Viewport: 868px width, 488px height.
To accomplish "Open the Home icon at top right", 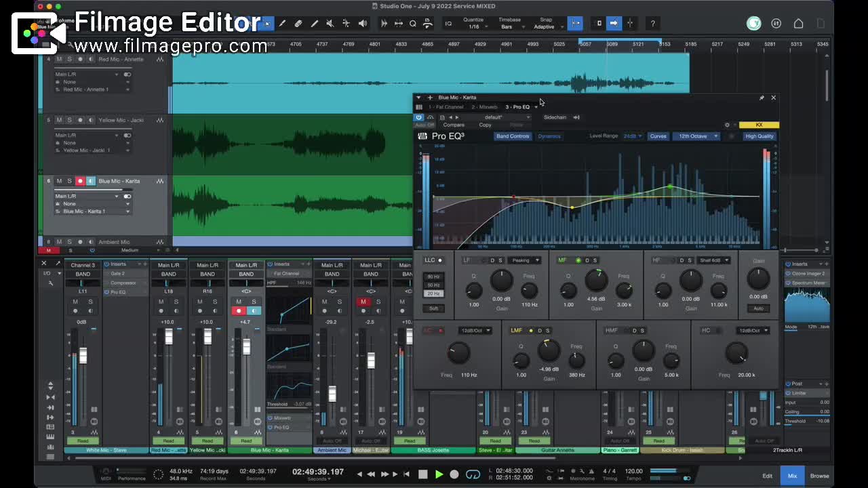I will click(x=799, y=24).
